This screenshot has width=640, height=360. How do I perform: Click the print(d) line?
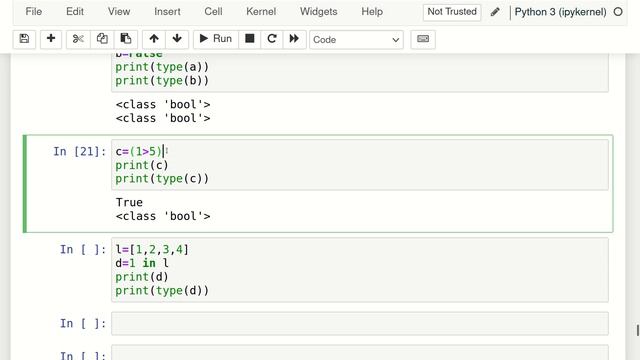(142, 277)
